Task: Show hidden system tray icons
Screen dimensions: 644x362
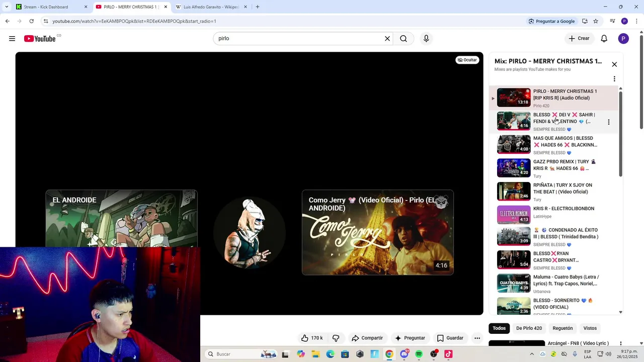Action: [x=532, y=354]
